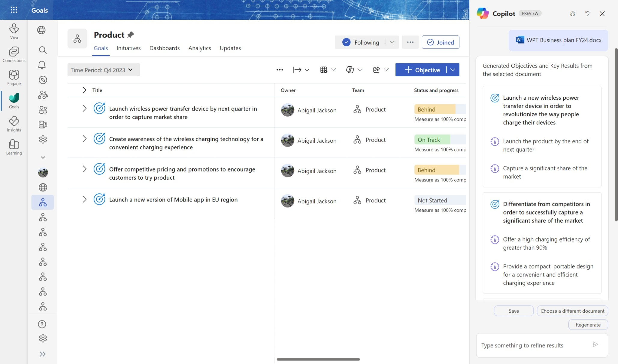618x364 pixels.
Task: Click the OKR target icon next to first goal
Action: pyautogui.click(x=99, y=109)
